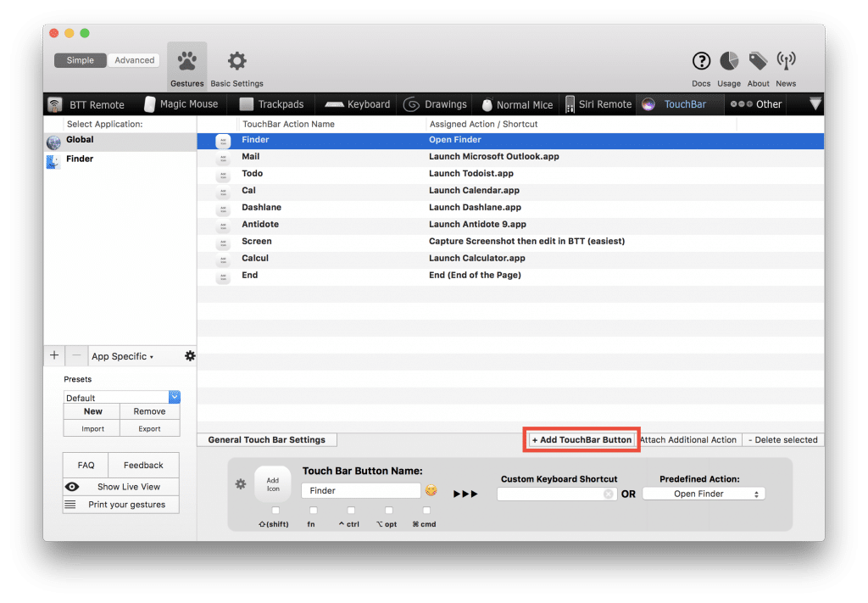This screenshot has height=603, width=868.
Task: Open the Default presets dropdown
Action: 122,397
